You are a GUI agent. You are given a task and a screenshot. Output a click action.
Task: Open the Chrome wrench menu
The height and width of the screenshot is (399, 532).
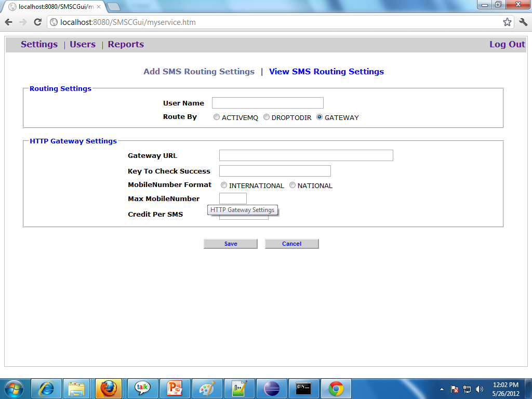click(523, 22)
